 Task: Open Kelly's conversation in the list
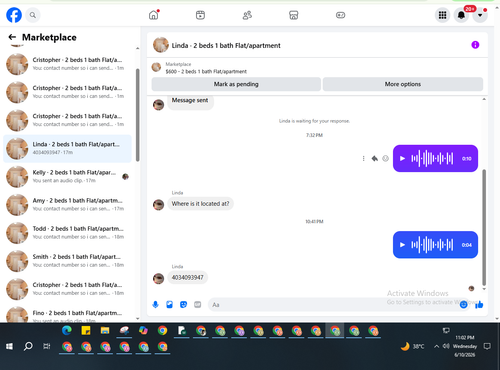point(67,176)
